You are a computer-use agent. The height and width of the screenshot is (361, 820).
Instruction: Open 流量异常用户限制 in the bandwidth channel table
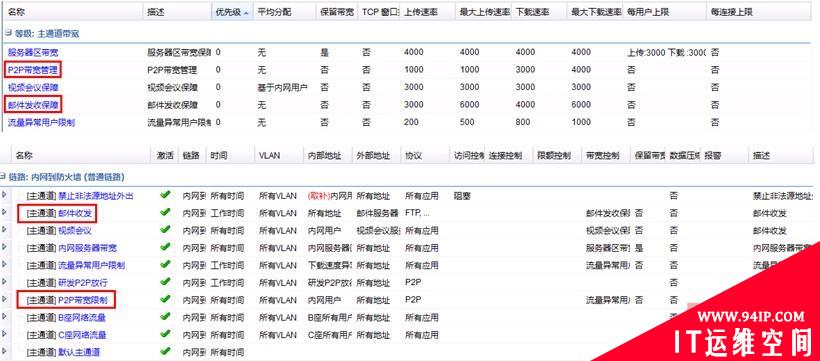point(41,122)
